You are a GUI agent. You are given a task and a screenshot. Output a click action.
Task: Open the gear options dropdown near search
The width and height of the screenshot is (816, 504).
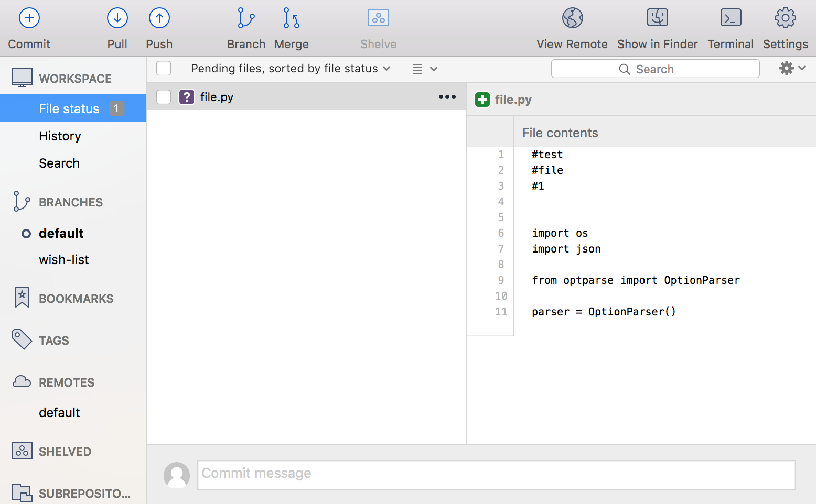(792, 69)
